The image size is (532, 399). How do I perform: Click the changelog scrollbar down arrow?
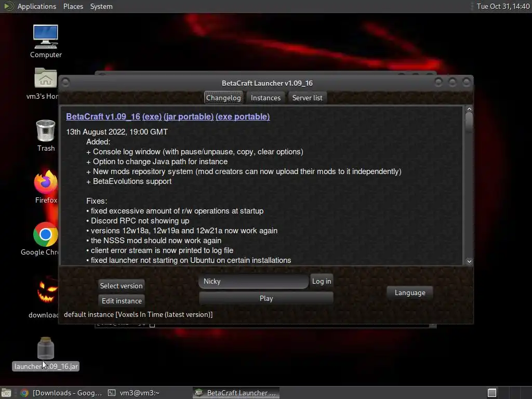pos(469,261)
